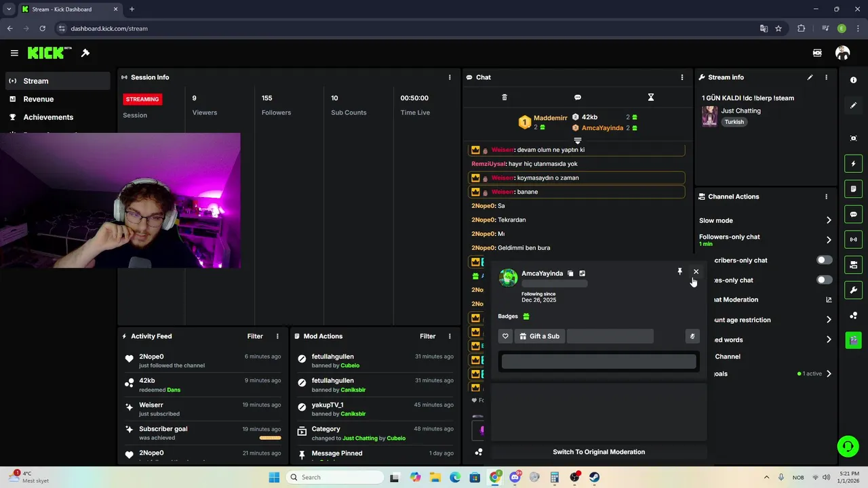Click the RemziUysal username in chat
868x488 pixels.
tap(488, 164)
